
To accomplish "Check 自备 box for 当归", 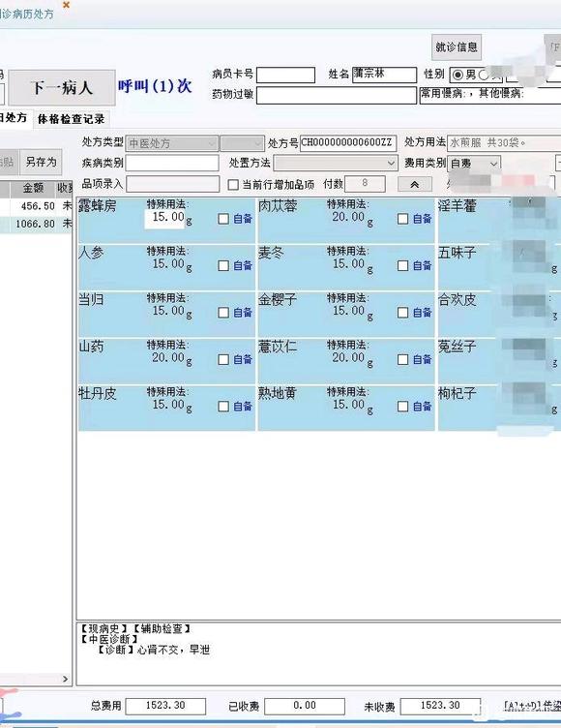I will click(223, 313).
